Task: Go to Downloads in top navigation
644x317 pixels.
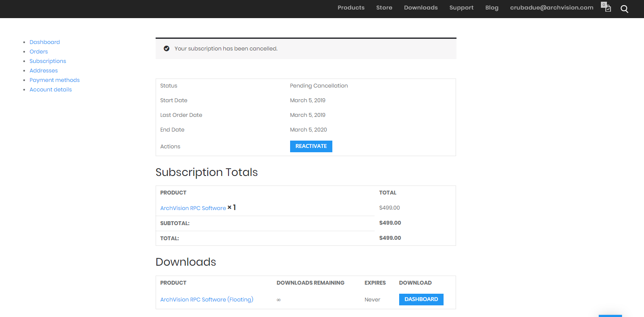Action: pyautogui.click(x=421, y=8)
